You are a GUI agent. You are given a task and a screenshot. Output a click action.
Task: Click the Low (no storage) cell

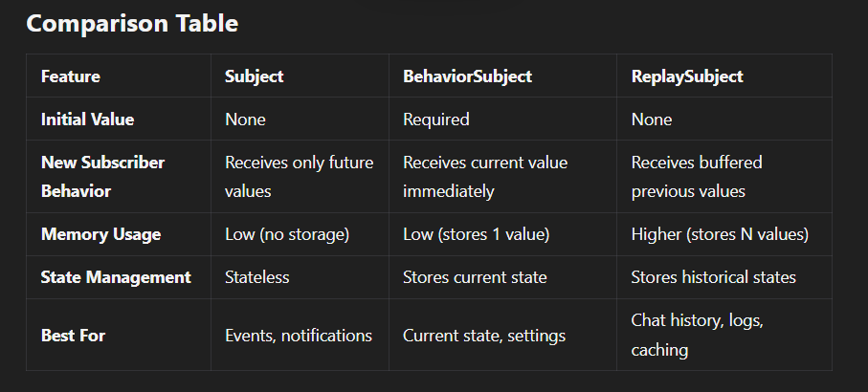[289, 234]
